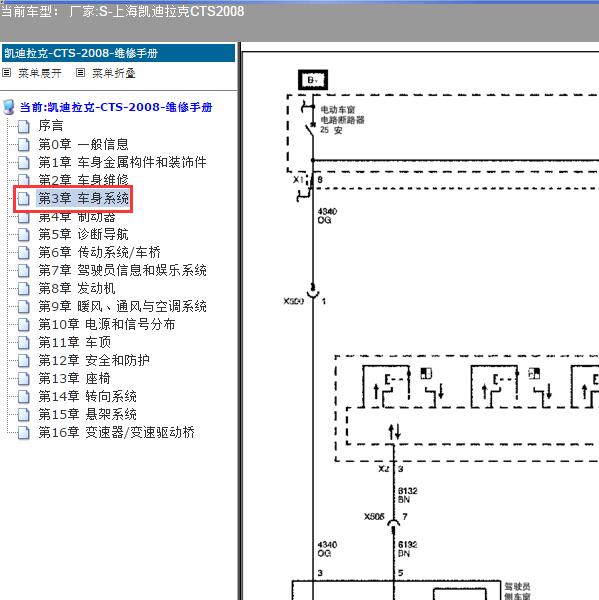Screen dimensions: 599x600
Task: Open chapter 第14章 转向系统
Action: [88, 396]
